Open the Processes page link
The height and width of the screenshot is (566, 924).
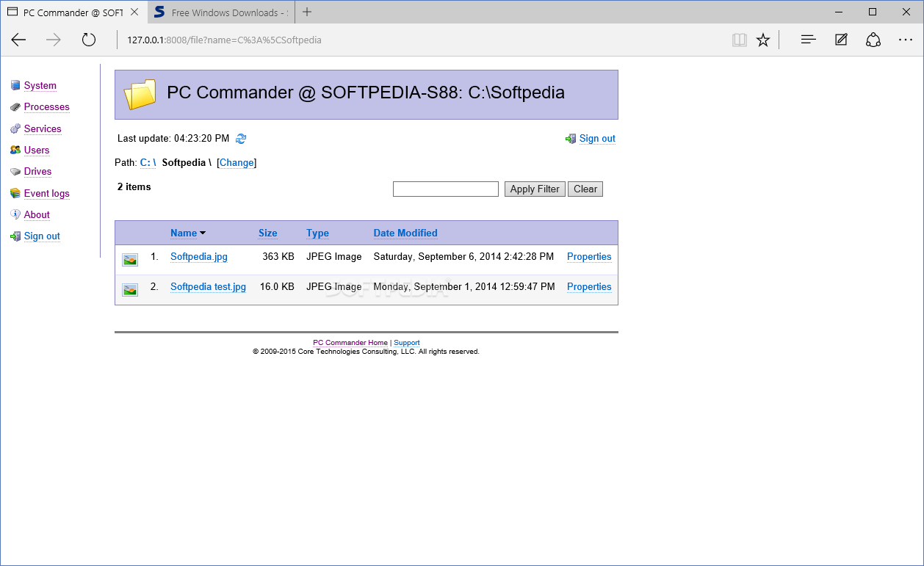click(x=46, y=107)
